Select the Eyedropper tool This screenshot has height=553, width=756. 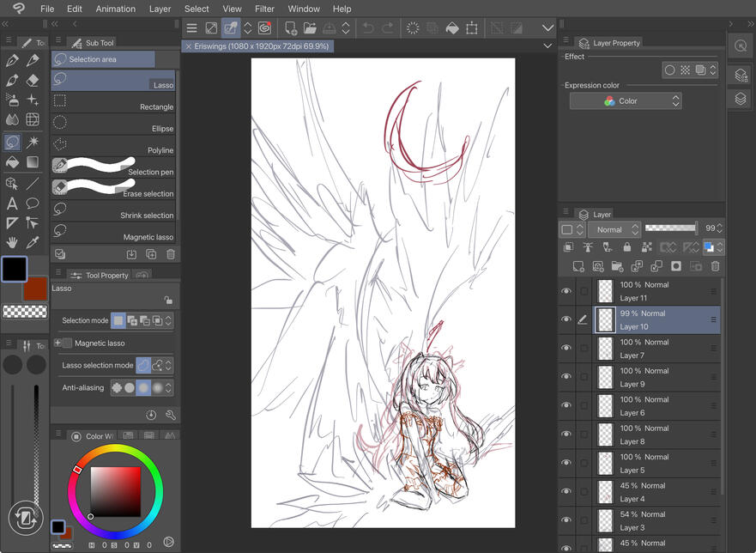[x=33, y=243]
